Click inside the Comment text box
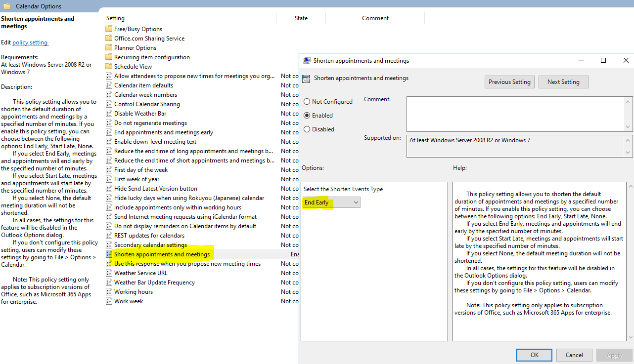 tap(517, 114)
